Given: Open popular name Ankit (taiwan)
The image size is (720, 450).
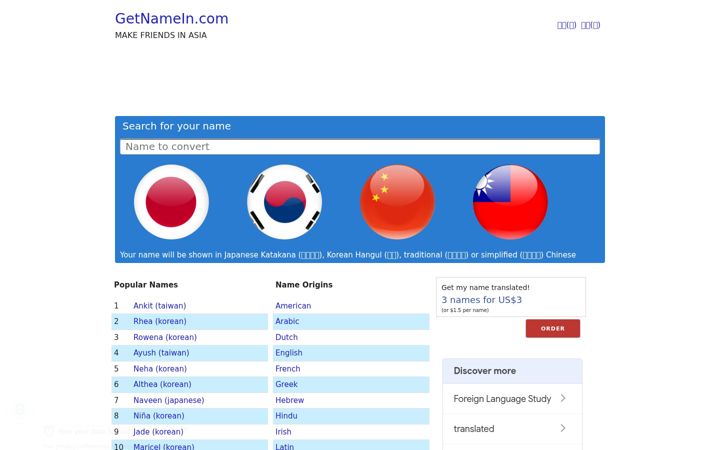Looking at the screenshot, I should 159,305.
